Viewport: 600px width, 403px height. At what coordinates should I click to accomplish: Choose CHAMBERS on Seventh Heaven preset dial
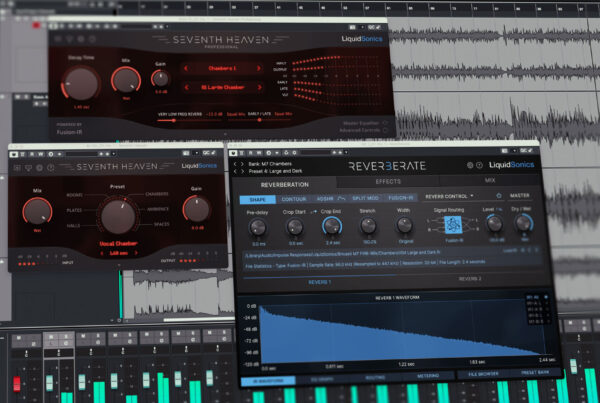tap(157, 194)
